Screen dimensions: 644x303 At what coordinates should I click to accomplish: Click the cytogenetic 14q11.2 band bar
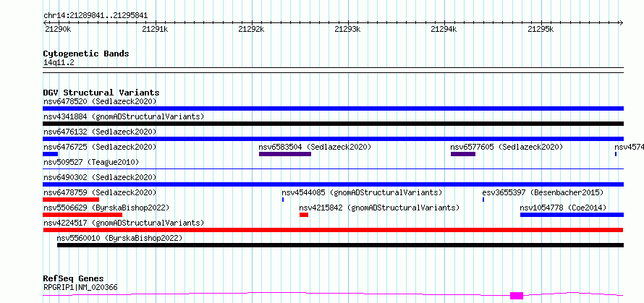[x=333, y=70]
